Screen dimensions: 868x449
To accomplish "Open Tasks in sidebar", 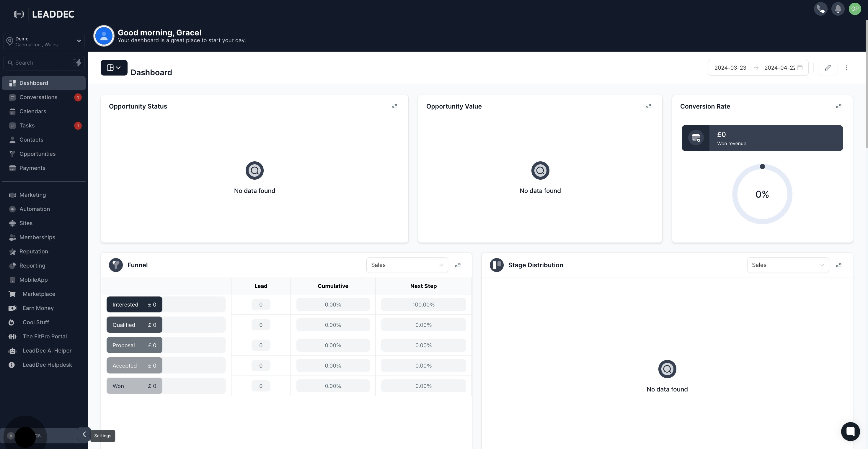I will [x=44, y=126].
